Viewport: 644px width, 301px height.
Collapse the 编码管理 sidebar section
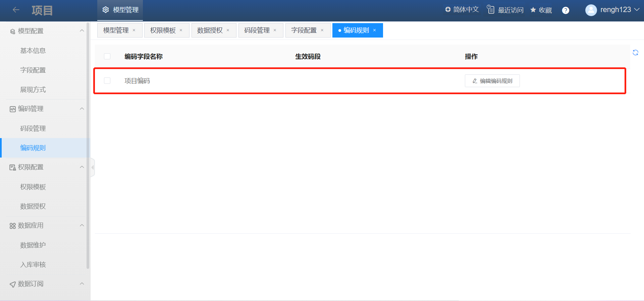tap(82, 109)
